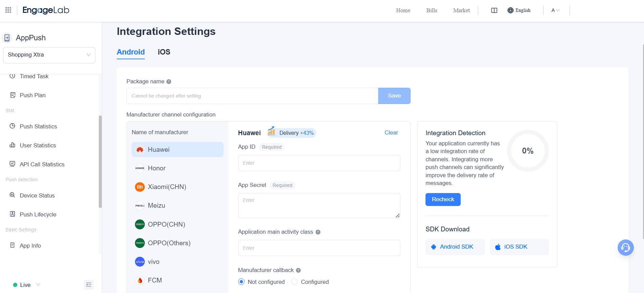
Task: Click the EngageLab logo
Action: click(46, 10)
